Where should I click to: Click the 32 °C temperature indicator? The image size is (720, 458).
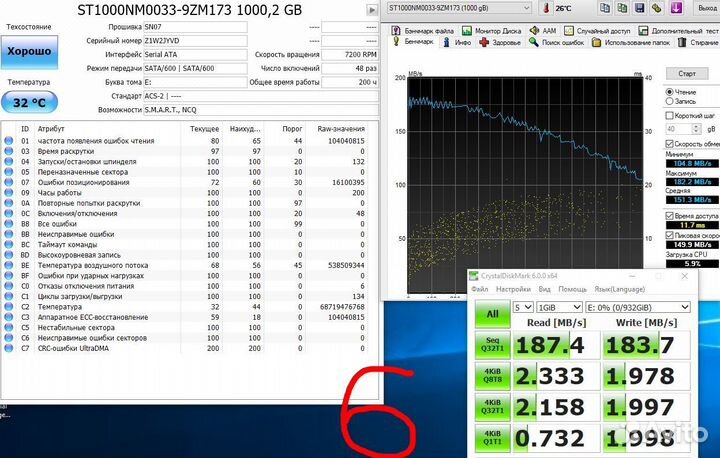(x=29, y=102)
